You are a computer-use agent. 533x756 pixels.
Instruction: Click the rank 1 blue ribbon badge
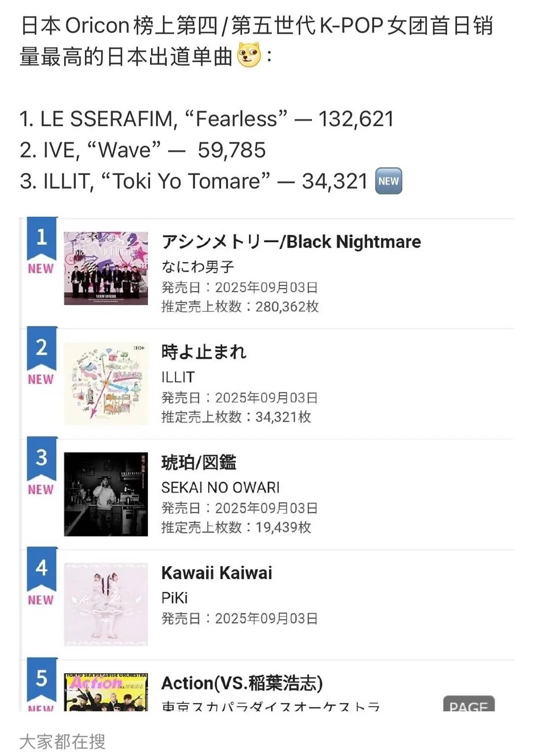click(42, 238)
